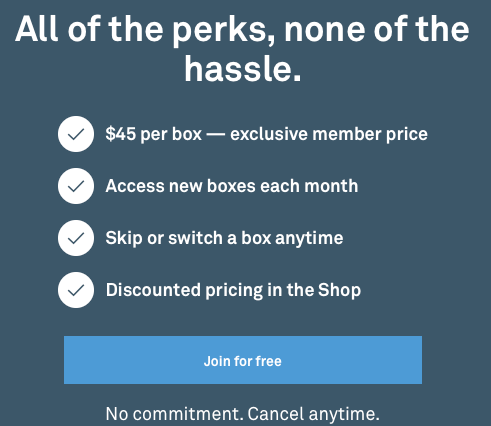
Task: Click the "$45" price text
Action: tap(120, 134)
